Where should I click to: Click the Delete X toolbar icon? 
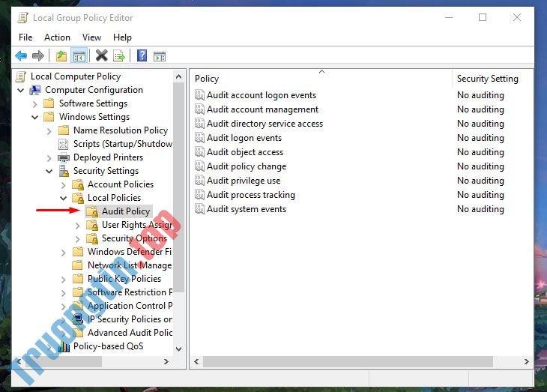[101, 55]
